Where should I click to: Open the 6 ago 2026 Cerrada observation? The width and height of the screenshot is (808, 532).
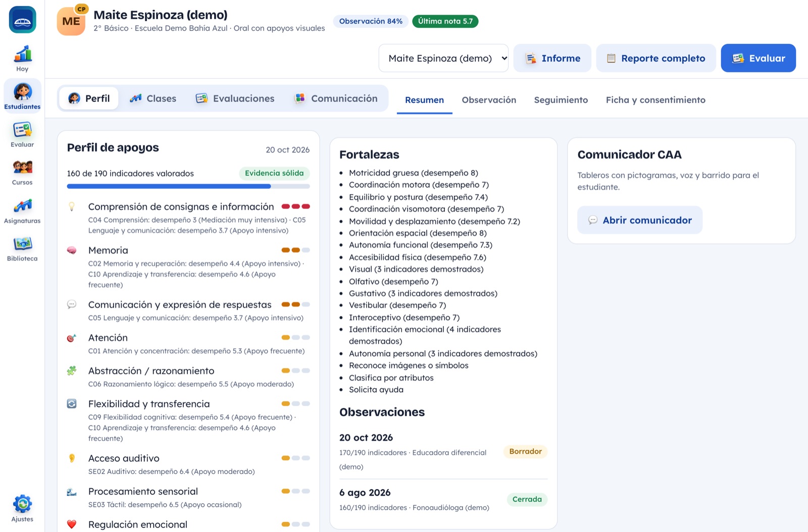point(443,499)
